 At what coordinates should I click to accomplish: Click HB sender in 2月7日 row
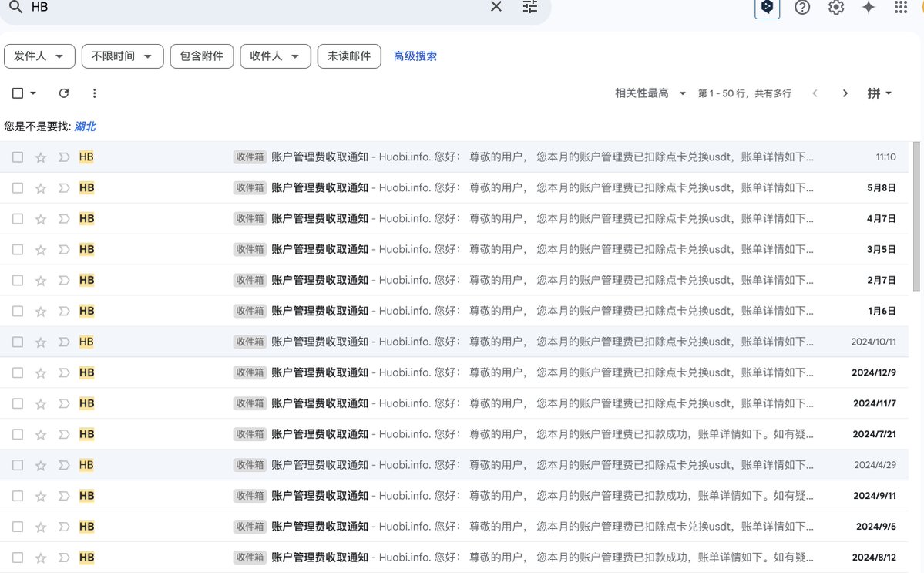[86, 281]
